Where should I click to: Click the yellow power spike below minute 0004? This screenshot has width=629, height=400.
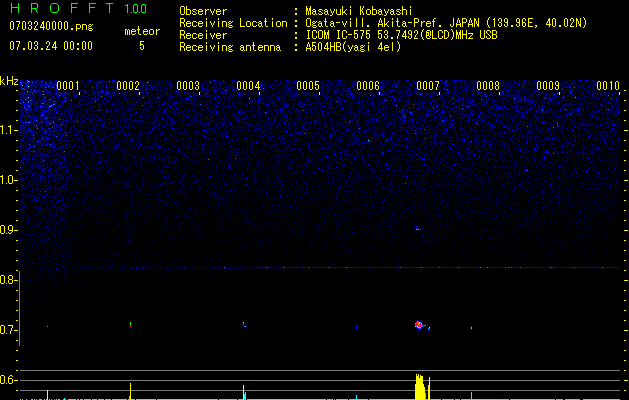tap(243, 392)
